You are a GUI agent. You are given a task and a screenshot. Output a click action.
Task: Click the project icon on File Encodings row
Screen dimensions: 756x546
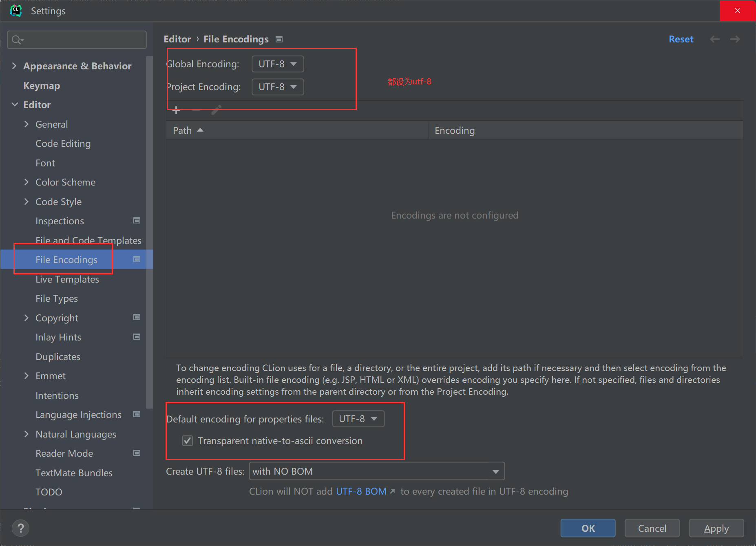tap(137, 259)
